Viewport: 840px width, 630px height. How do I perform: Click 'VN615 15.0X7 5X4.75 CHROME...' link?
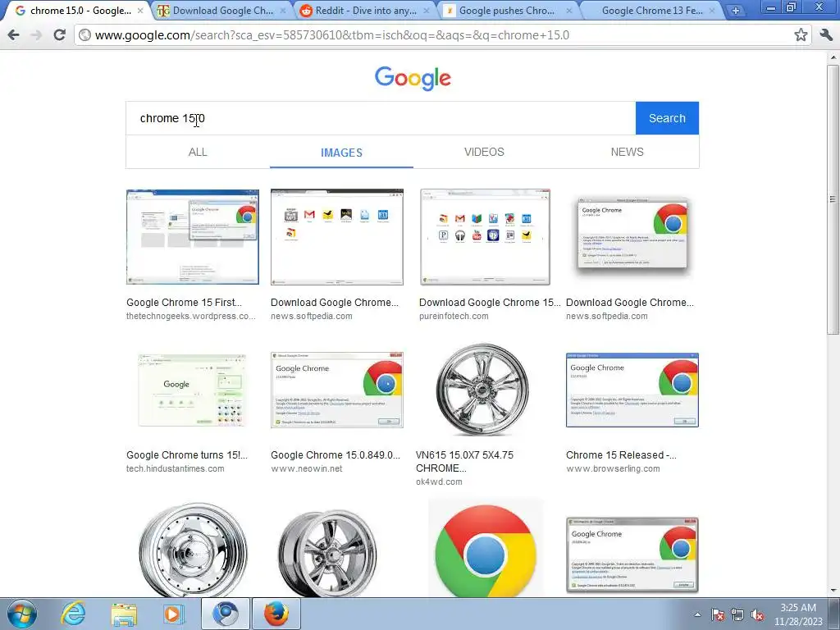tap(464, 462)
